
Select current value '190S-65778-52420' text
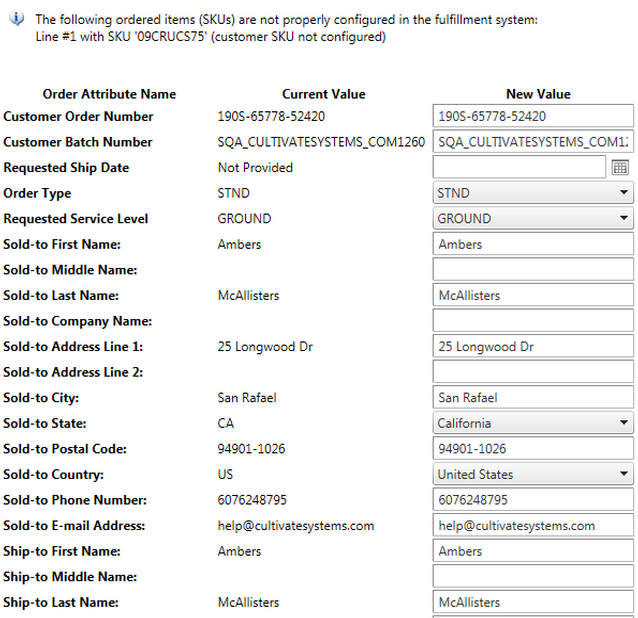271,116
